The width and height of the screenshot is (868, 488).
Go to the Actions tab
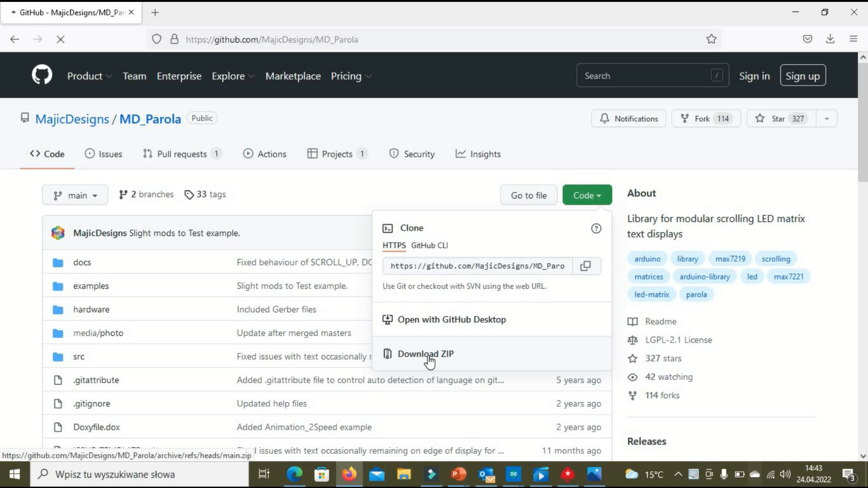pyautogui.click(x=264, y=154)
